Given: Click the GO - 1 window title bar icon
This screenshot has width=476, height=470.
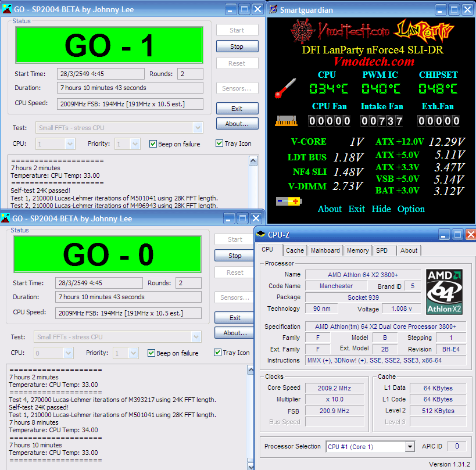Looking at the screenshot, I should point(6,9).
